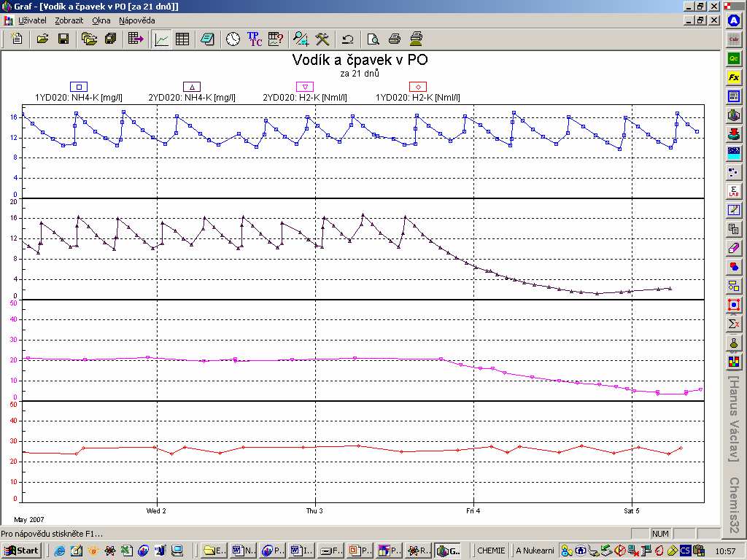Click the 'Fri 4' date axis label
This screenshot has width=747, height=560.
473,511
